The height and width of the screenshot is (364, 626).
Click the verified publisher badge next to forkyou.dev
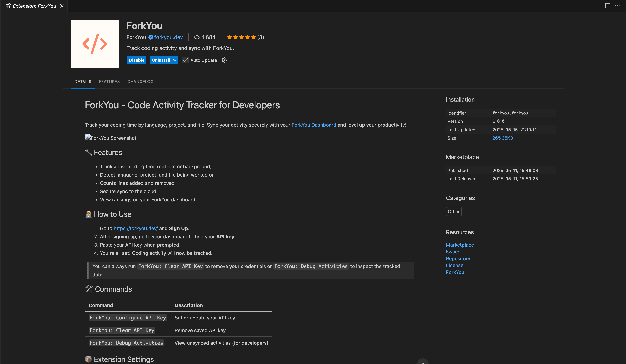coord(150,37)
